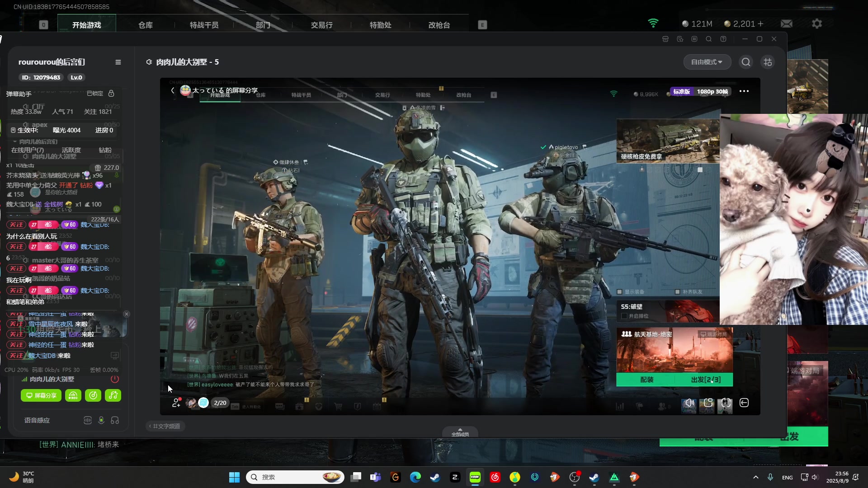Toggle the 显示装备 checkbox in the stream

[620, 292]
